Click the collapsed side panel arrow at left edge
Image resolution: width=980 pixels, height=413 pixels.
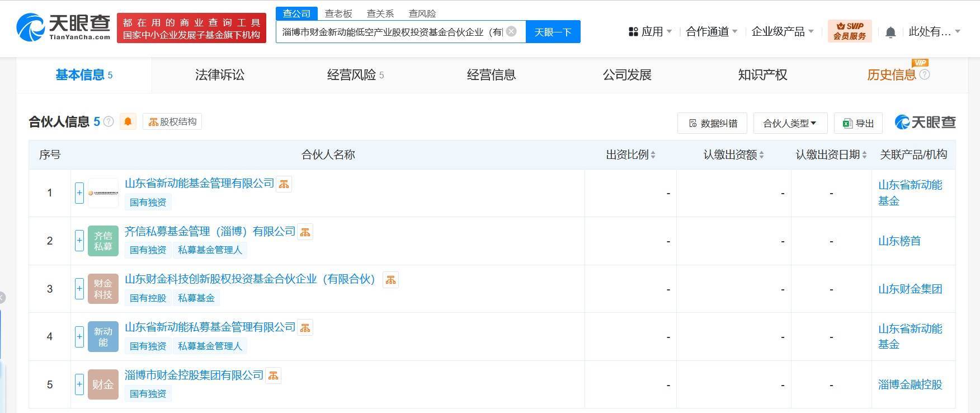[2, 298]
